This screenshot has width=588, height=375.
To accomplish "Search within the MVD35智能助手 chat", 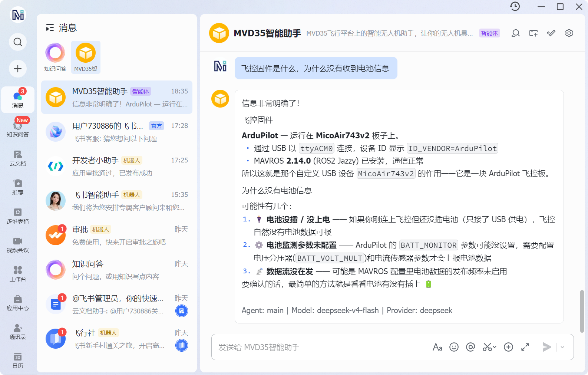I will (x=516, y=33).
